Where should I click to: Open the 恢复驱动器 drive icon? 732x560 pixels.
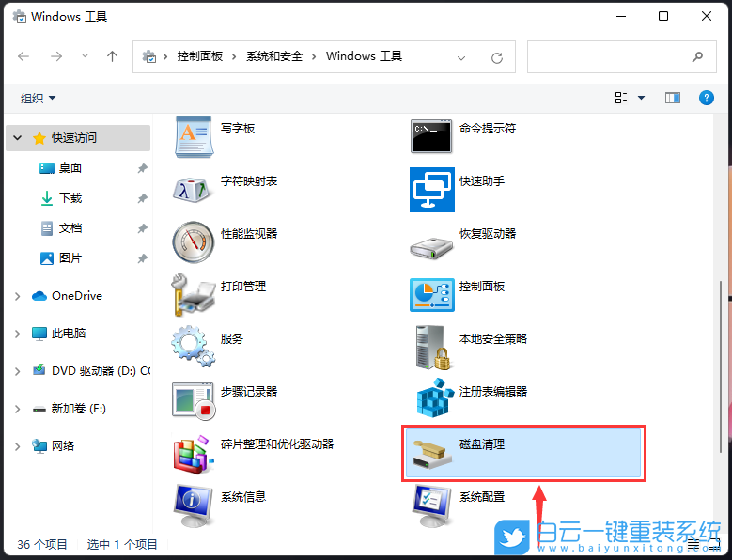pos(432,247)
